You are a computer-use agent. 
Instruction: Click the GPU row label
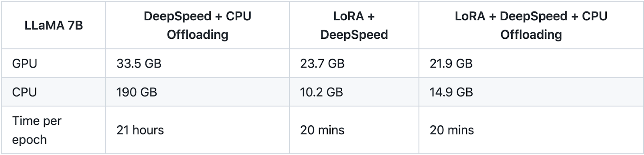[x=25, y=64]
